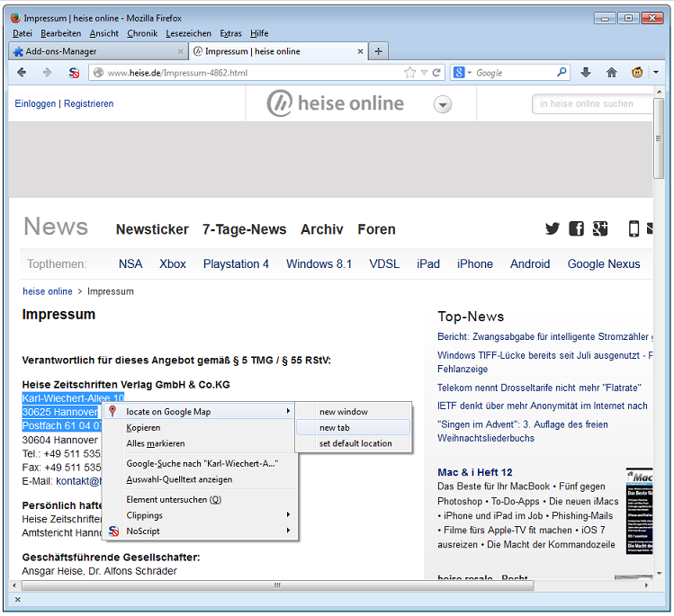Screen dimensions: 674x616
Task: Click the heise online logo
Action: click(x=336, y=103)
